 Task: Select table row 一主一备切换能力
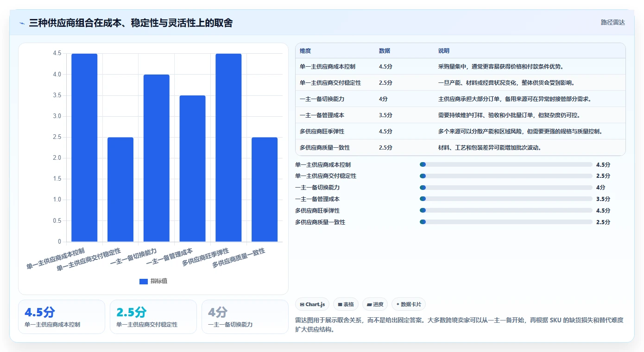[460, 99]
